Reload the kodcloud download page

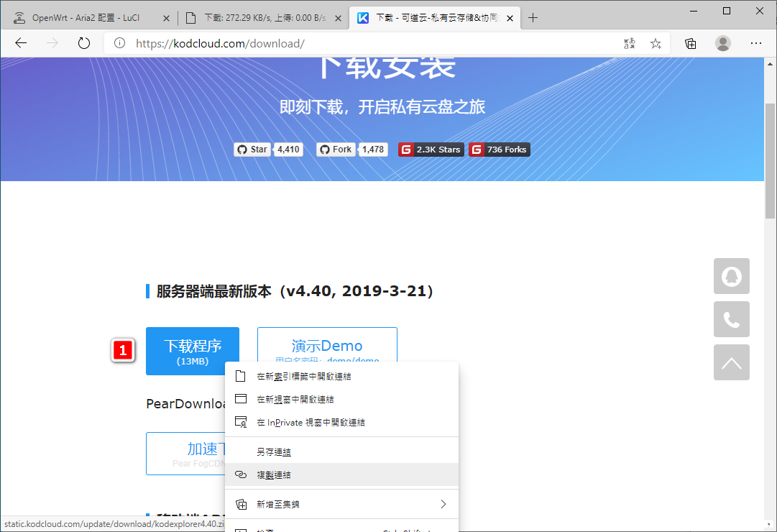click(84, 43)
